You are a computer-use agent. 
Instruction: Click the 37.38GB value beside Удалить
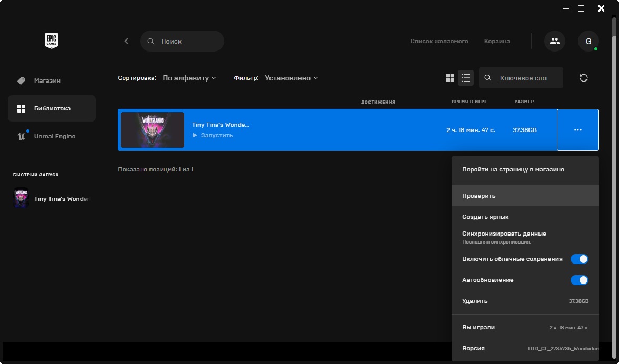[x=578, y=301]
